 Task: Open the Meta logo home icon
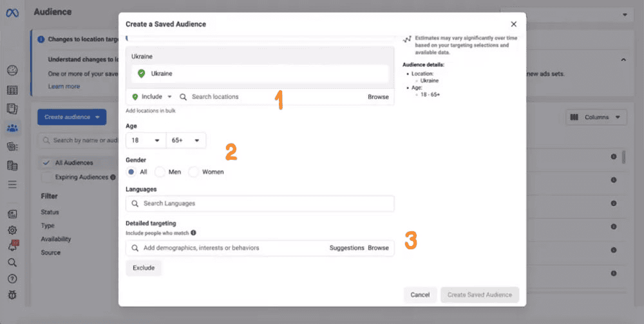[12, 13]
